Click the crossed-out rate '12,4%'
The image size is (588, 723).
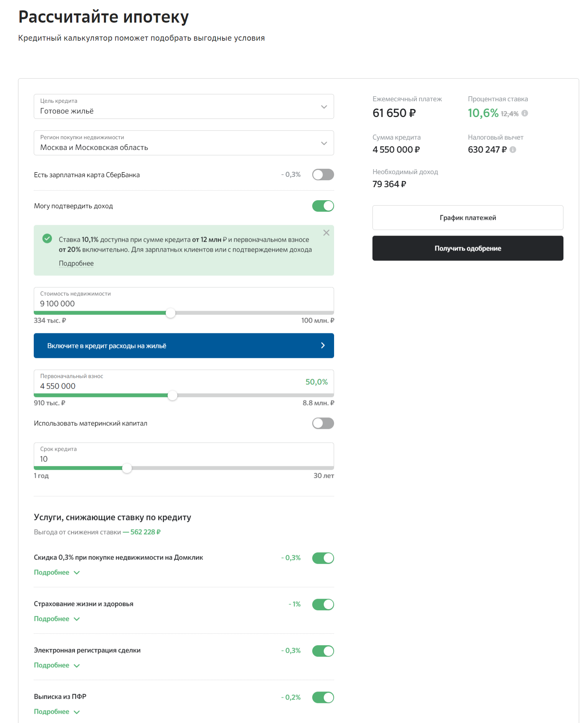tap(509, 114)
